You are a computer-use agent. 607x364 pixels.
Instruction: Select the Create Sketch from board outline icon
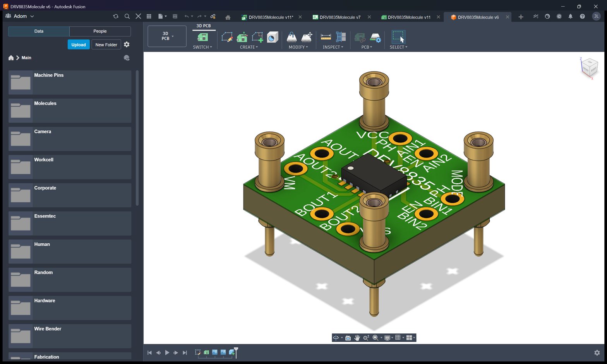[x=257, y=37]
